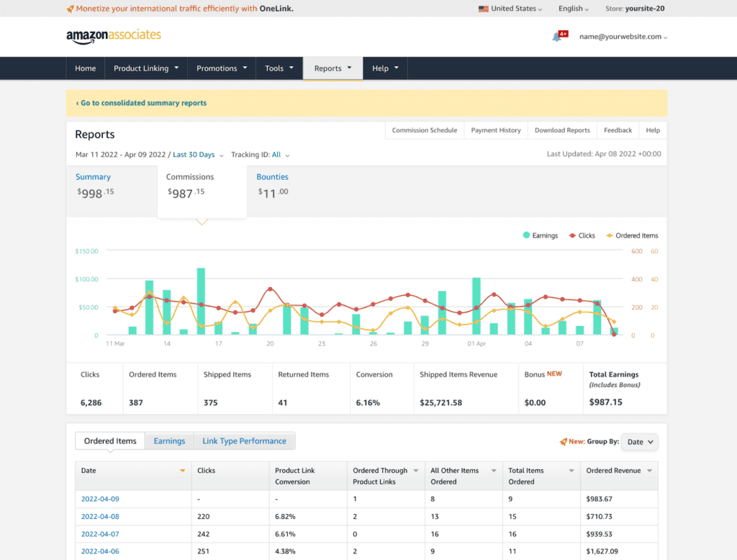Toggle the Earnings series in chart legend
The height and width of the screenshot is (560, 737).
pos(541,235)
